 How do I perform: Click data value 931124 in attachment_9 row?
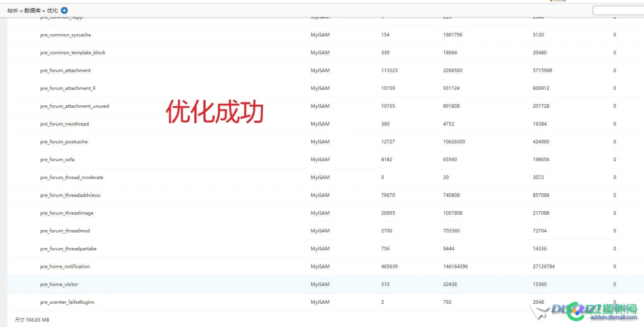tap(451, 88)
